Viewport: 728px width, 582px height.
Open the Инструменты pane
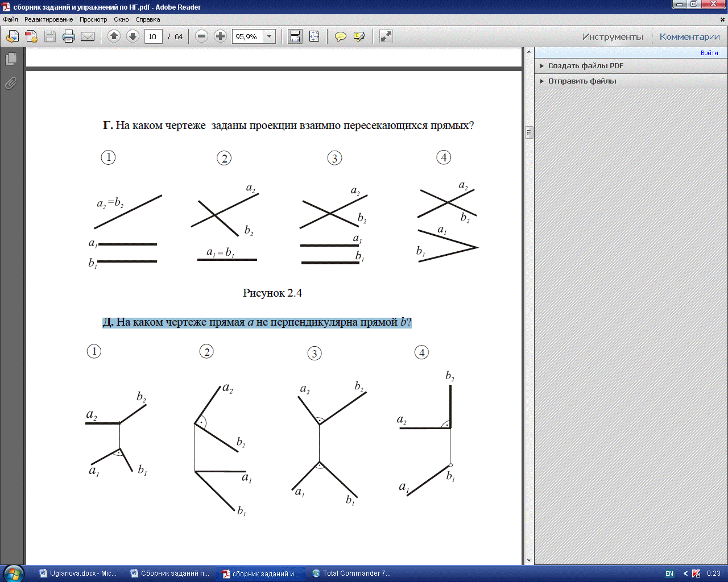coord(613,37)
